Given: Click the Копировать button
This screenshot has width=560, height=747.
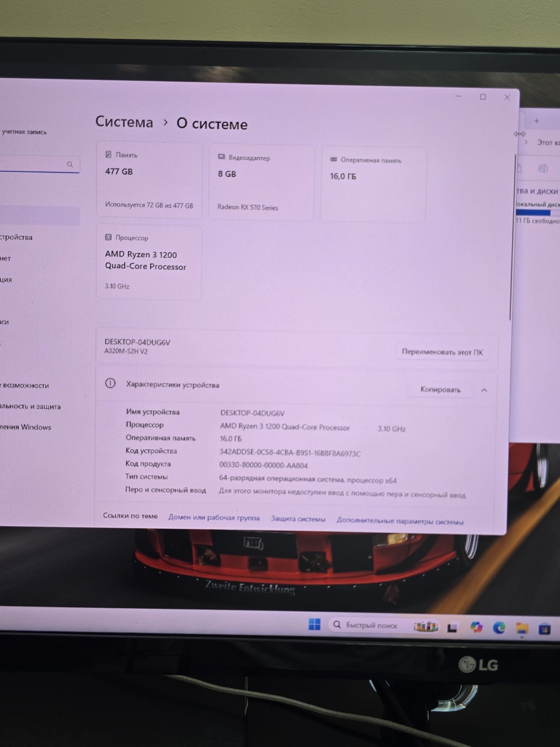Looking at the screenshot, I should click(441, 390).
